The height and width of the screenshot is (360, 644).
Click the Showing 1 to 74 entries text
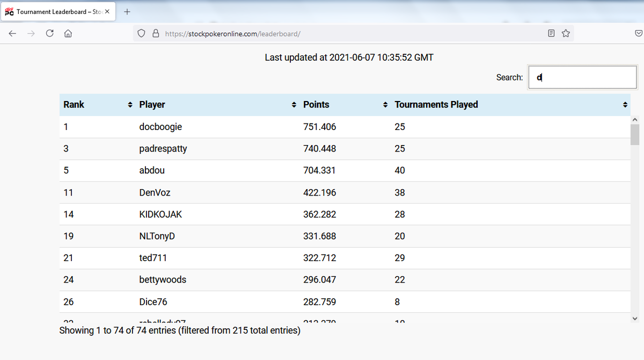180,330
